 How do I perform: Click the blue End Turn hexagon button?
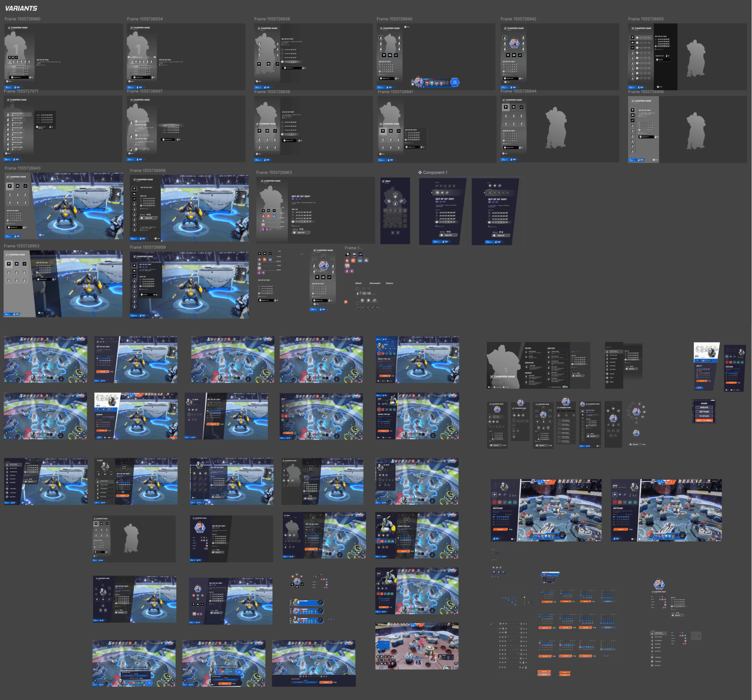[x=454, y=82]
